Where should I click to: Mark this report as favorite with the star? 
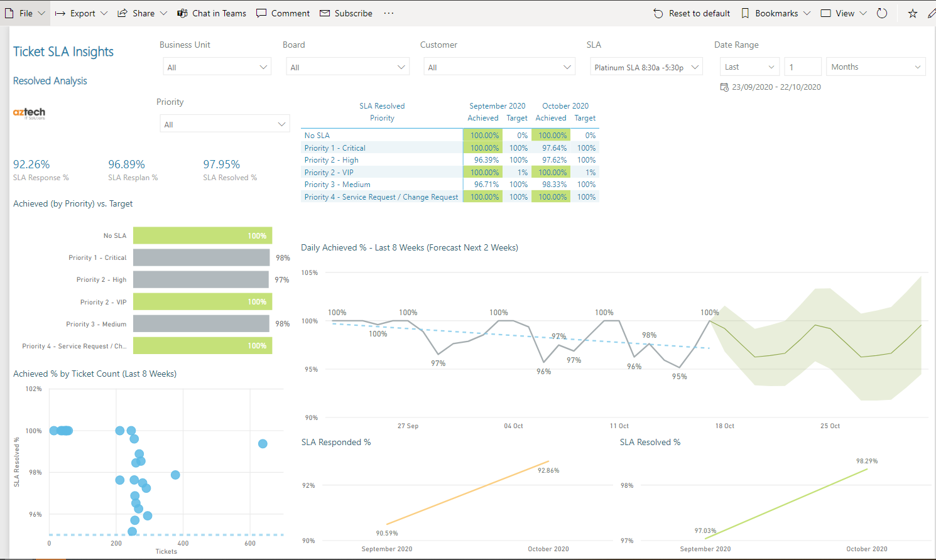pos(912,13)
